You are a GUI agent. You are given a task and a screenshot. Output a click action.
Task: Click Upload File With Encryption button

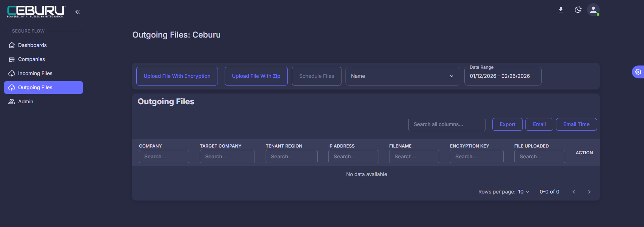[x=177, y=76]
